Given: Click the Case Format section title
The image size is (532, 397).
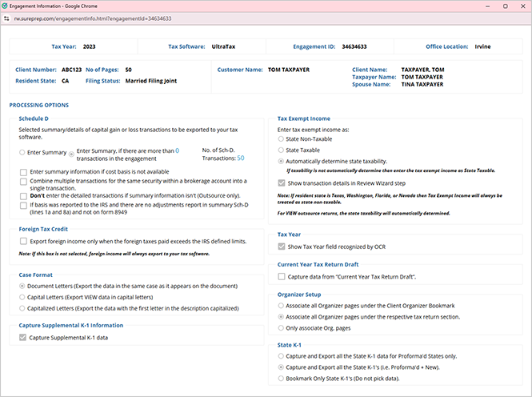Looking at the screenshot, I should pyautogui.click(x=36, y=275).
